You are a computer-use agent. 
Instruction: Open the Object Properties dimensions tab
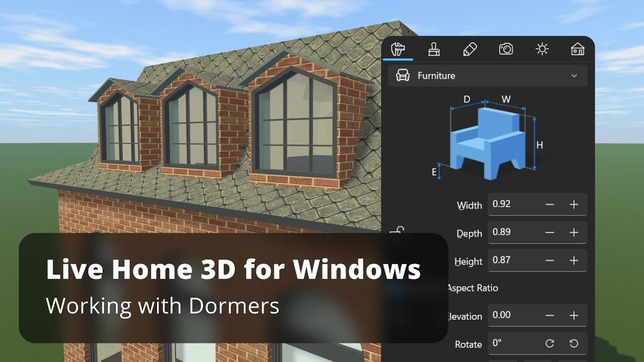[398, 49]
